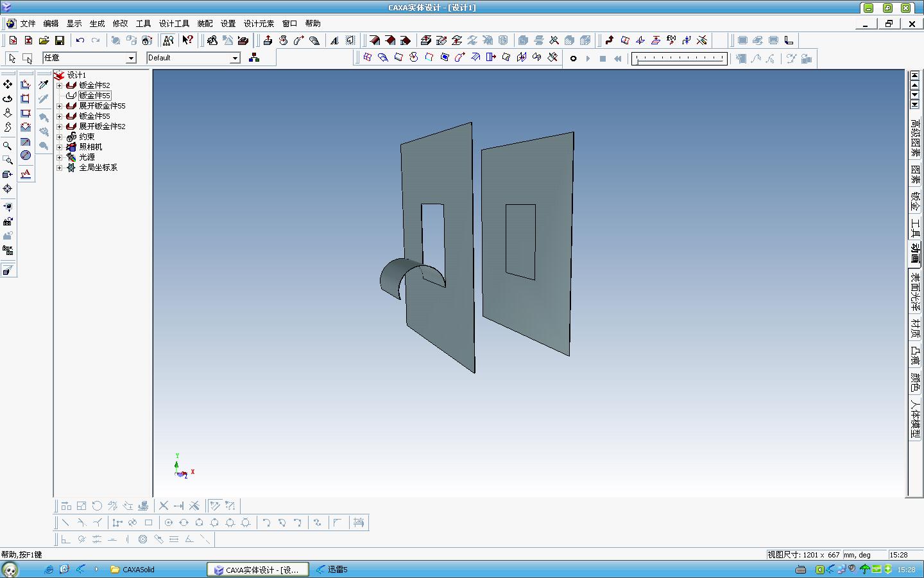
Task: Click the context help arrow-question icon
Action: tap(187, 40)
